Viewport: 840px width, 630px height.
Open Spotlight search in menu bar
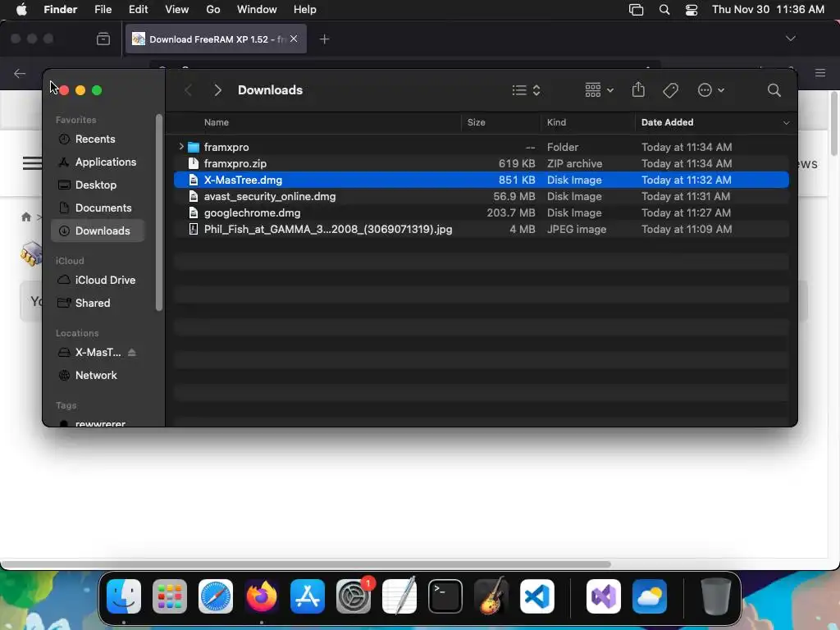pos(664,10)
